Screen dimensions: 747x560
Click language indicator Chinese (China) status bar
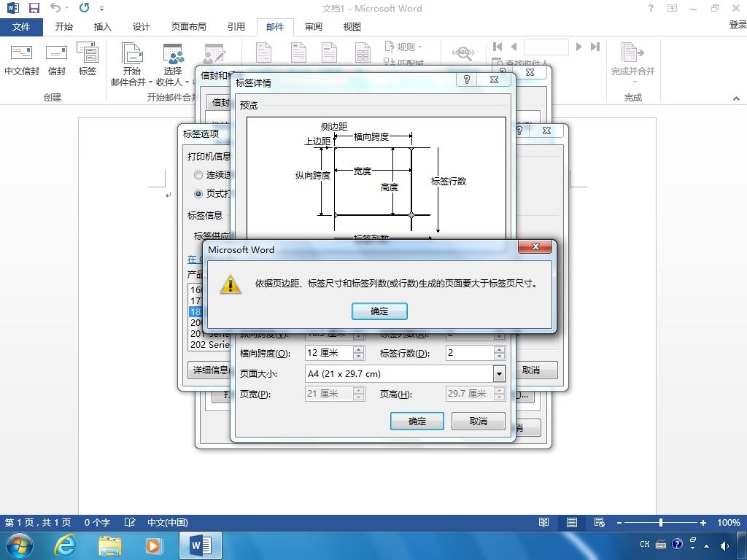point(168,522)
